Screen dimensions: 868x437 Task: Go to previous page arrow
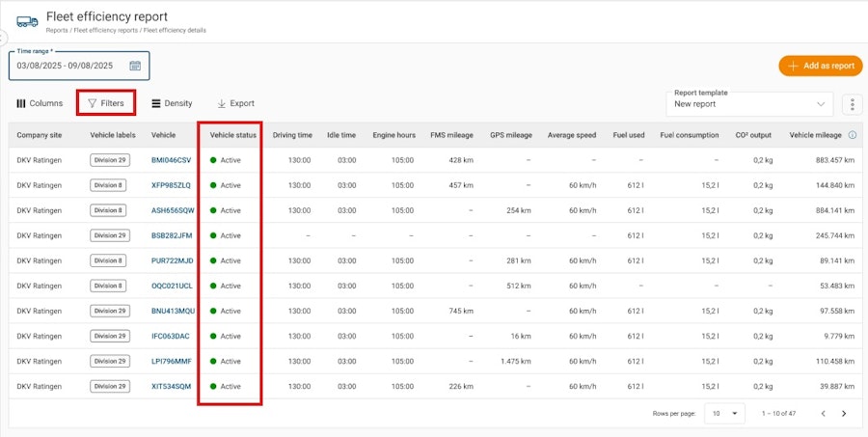[x=824, y=413]
